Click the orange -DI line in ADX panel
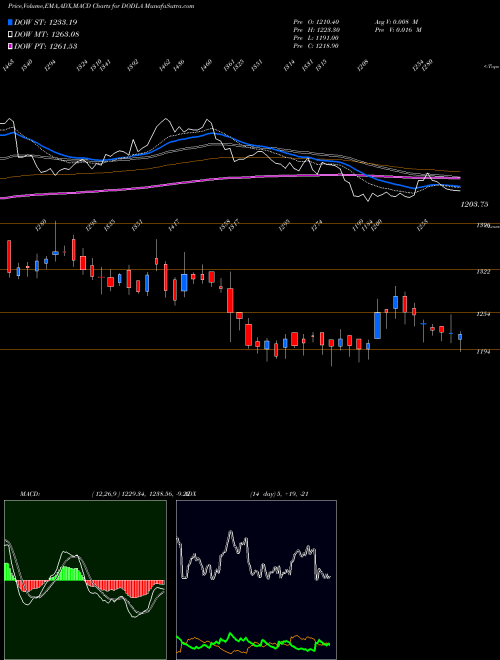 click(x=295, y=637)
